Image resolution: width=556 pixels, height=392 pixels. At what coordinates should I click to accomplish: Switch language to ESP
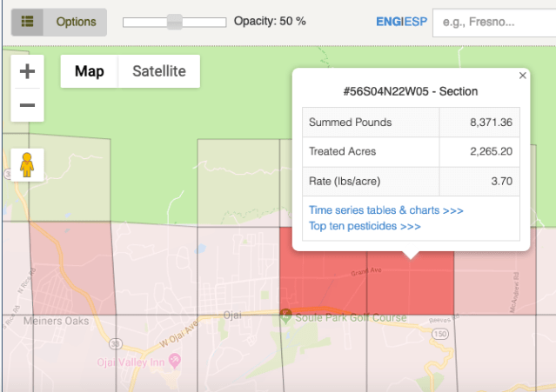[x=414, y=22]
